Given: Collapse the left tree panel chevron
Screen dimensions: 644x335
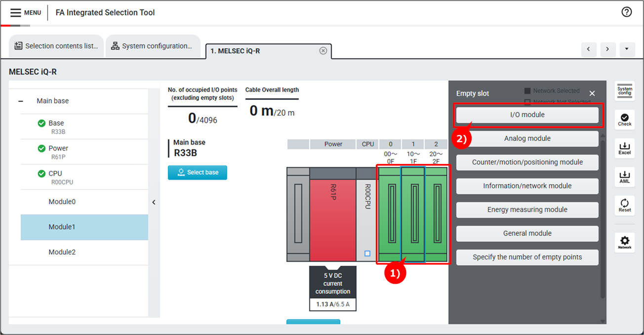Looking at the screenshot, I should (154, 202).
